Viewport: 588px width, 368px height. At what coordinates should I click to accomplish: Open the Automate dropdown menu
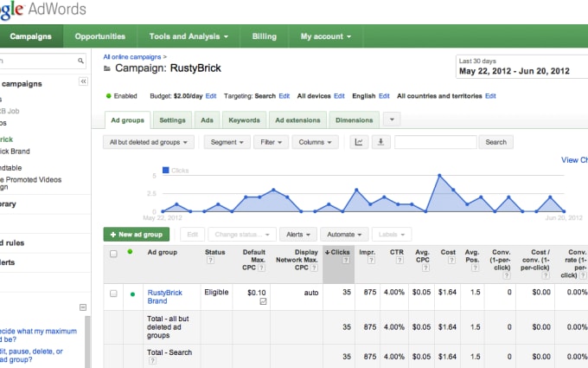click(x=344, y=235)
